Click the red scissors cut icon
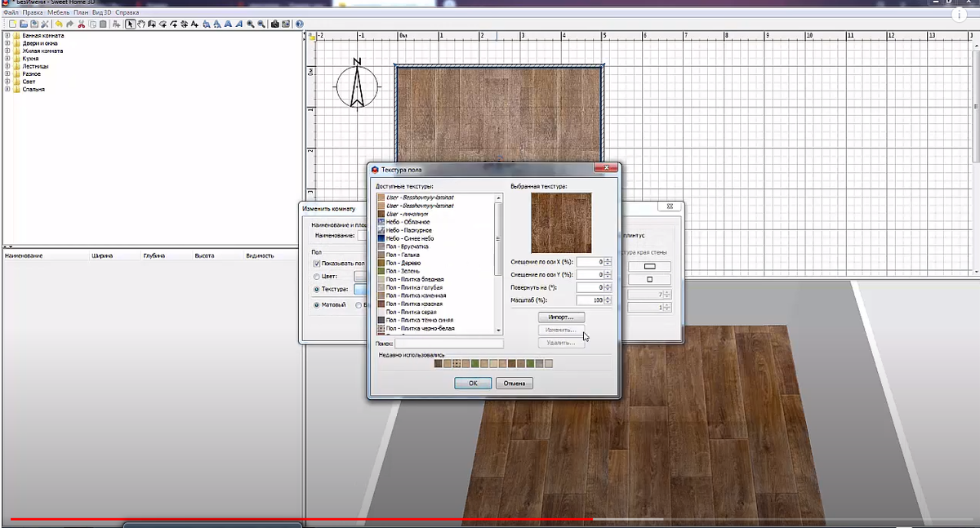The image size is (980, 528). (82, 24)
